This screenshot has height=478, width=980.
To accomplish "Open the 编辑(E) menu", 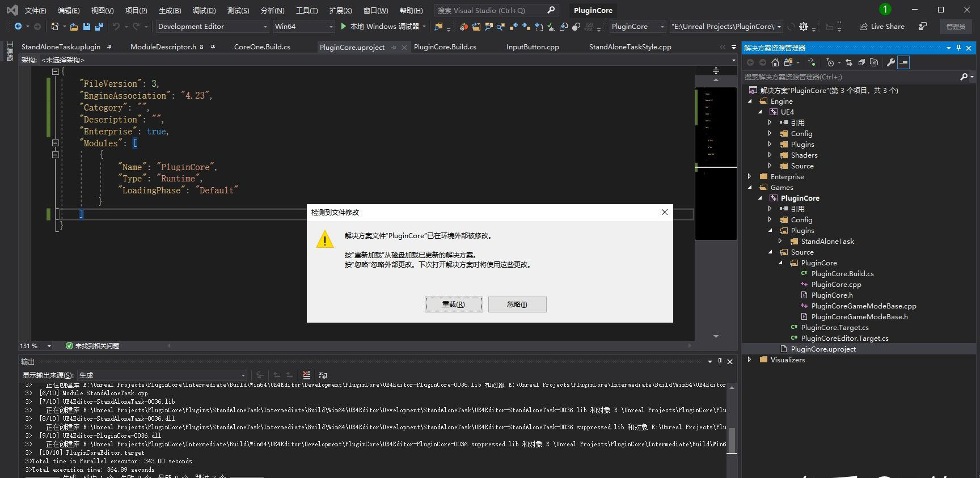I will (69, 11).
